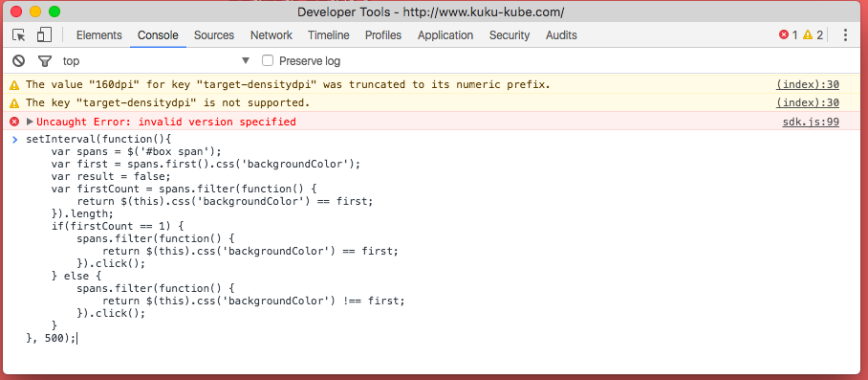Switch to the Elements tab
The width and height of the screenshot is (868, 380).
click(99, 35)
